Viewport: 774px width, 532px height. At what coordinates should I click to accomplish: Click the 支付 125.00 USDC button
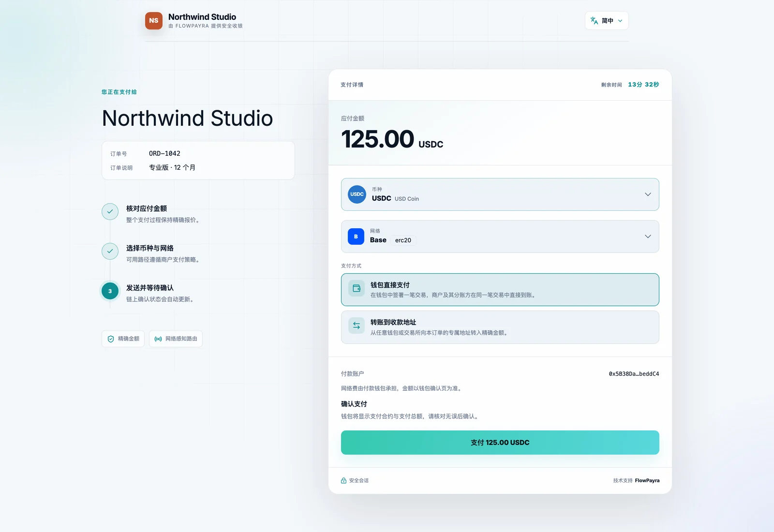(500, 443)
